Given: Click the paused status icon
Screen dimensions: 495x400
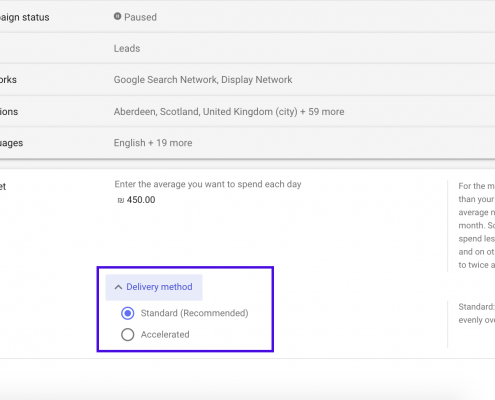Looking at the screenshot, I should coord(117,16).
